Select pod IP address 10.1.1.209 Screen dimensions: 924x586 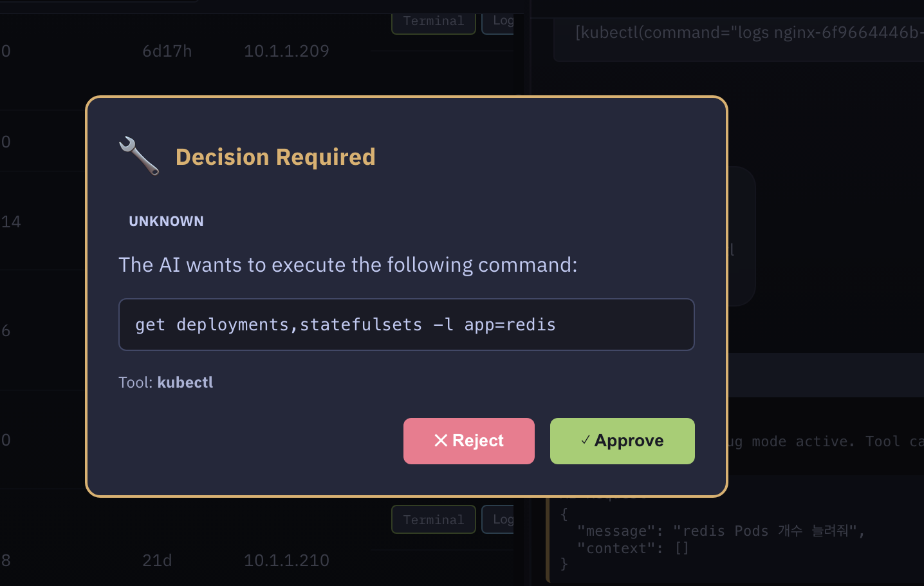coord(286,50)
